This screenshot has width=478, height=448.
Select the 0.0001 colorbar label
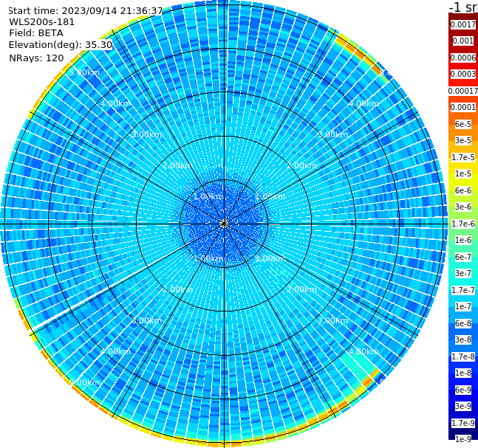[463, 107]
